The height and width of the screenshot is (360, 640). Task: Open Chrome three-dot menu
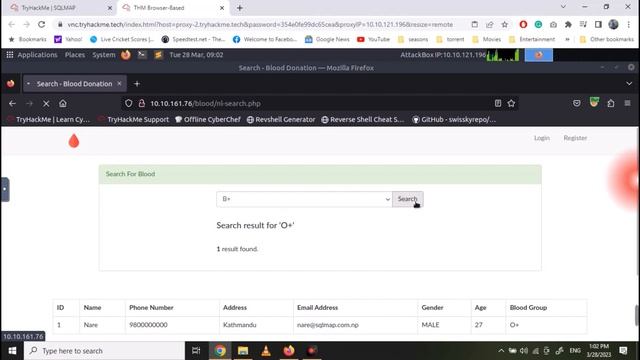(629, 24)
